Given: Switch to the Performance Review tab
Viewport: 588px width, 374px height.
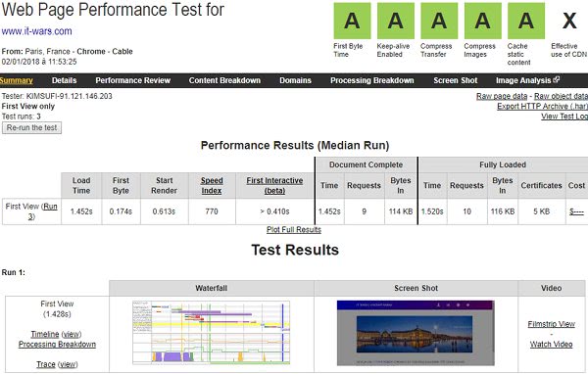Looking at the screenshot, I should coord(132,80).
